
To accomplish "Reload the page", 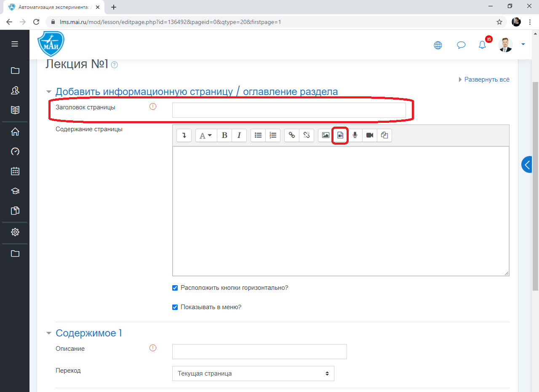I will 36,22.
